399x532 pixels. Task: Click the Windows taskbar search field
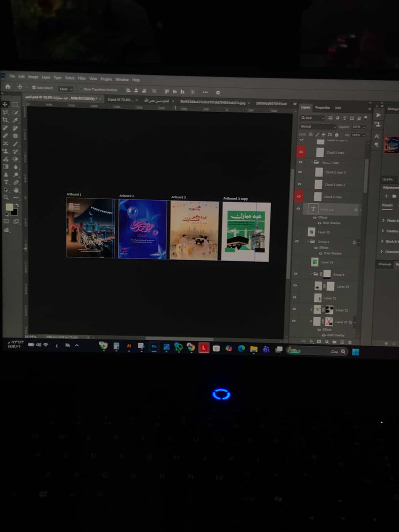point(317,351)
